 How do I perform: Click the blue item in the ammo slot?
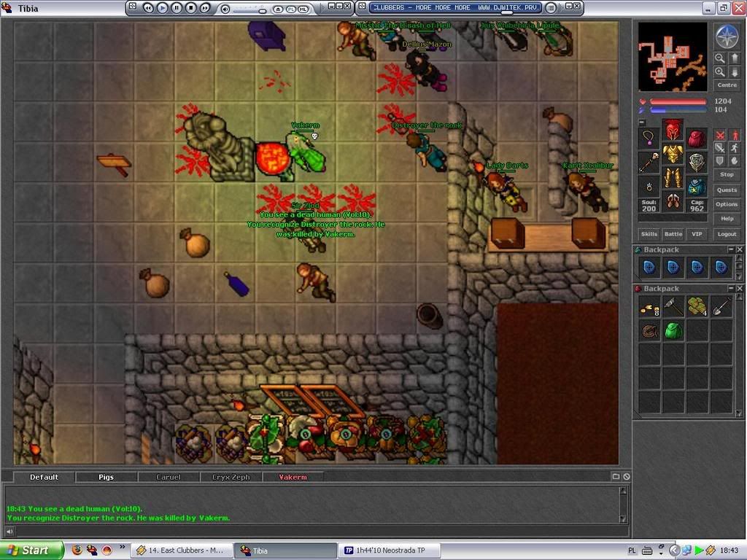pyautogui.click(x=697, y=187)
